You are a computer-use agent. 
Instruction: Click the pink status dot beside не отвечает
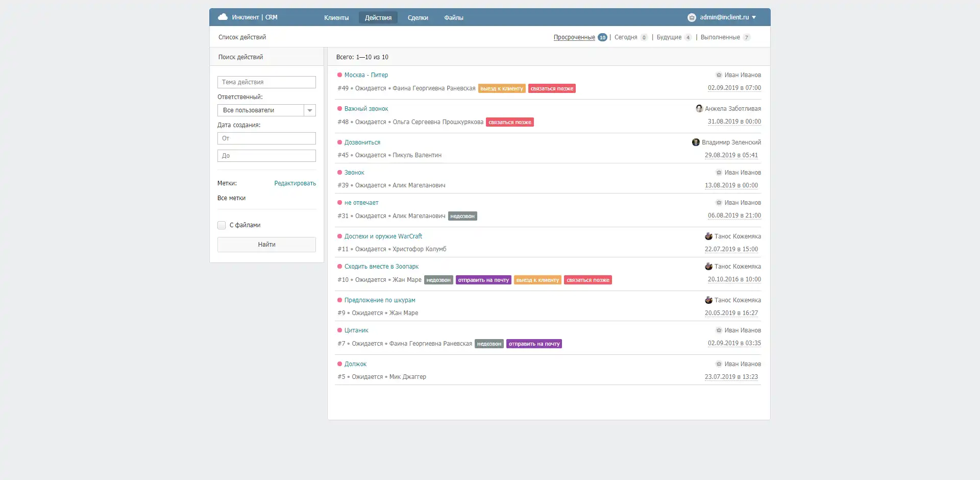(x=339, y=203)
